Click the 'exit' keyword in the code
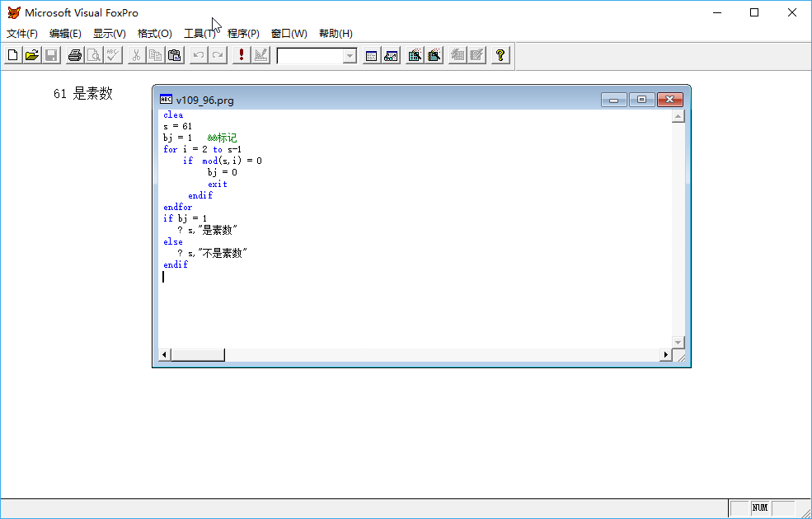 (218, 185)
